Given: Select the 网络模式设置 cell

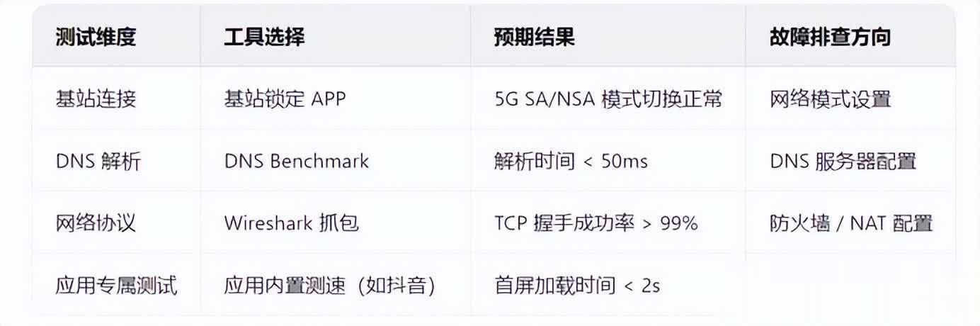Looking at the screenshot, I should point(830,99).
